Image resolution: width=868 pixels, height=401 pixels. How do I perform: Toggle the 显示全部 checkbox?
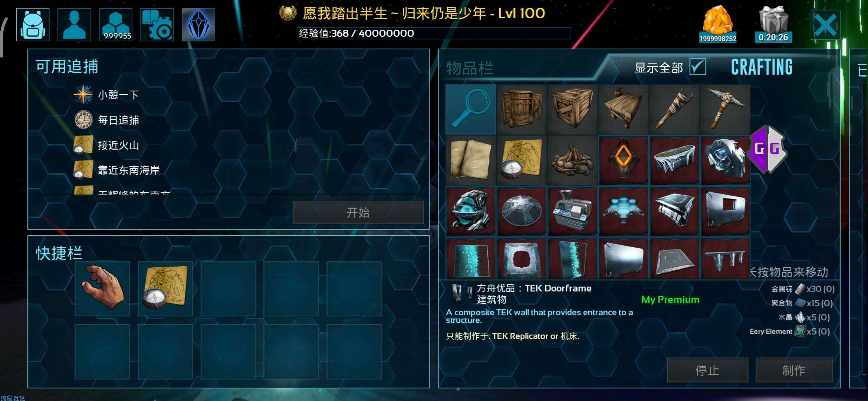[698, 67]
